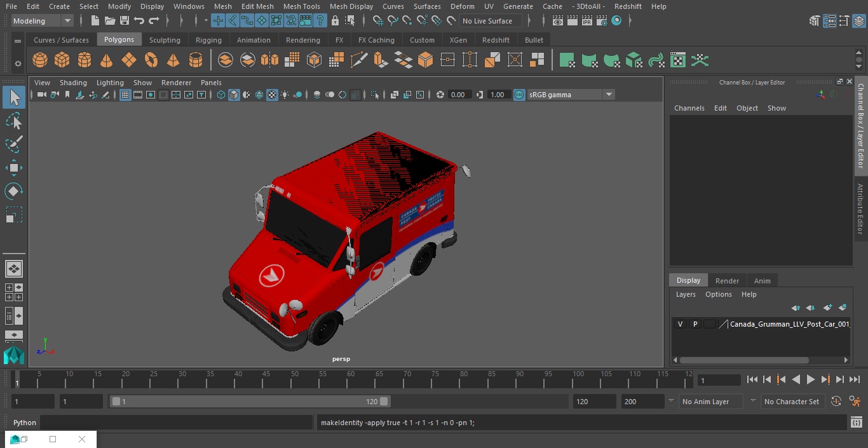Adjust the playback range slider bar
868x448 pixels.
coord(251,402)
